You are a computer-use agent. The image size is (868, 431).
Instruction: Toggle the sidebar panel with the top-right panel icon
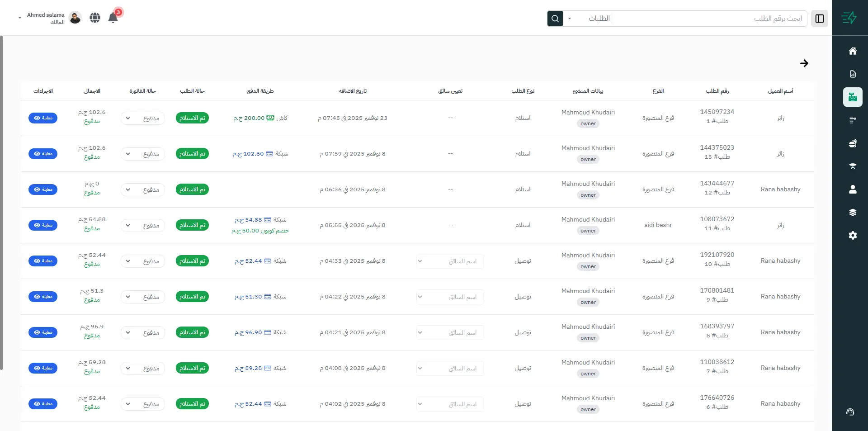point(819,19)
